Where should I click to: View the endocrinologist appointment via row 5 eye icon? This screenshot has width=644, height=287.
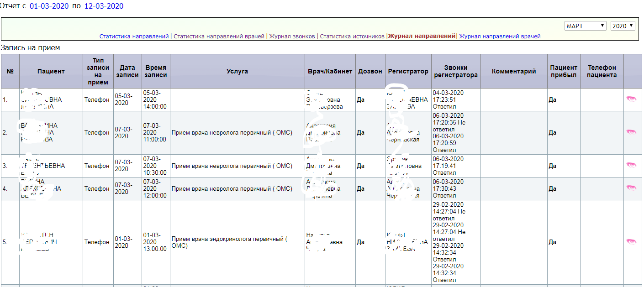pyautogui.click(x=631, y=241)
